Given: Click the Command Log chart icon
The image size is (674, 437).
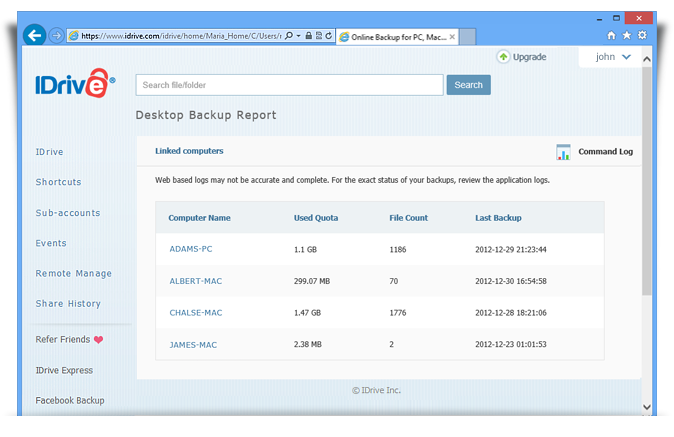Looking at the screenshot, I should point(563,152).
